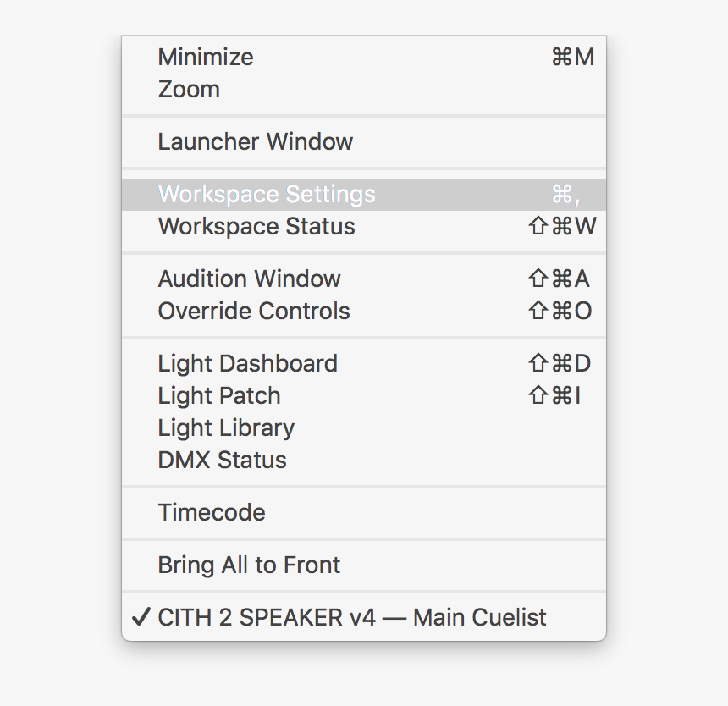View DMX Status
728x706 pixels.
[222, 460]
